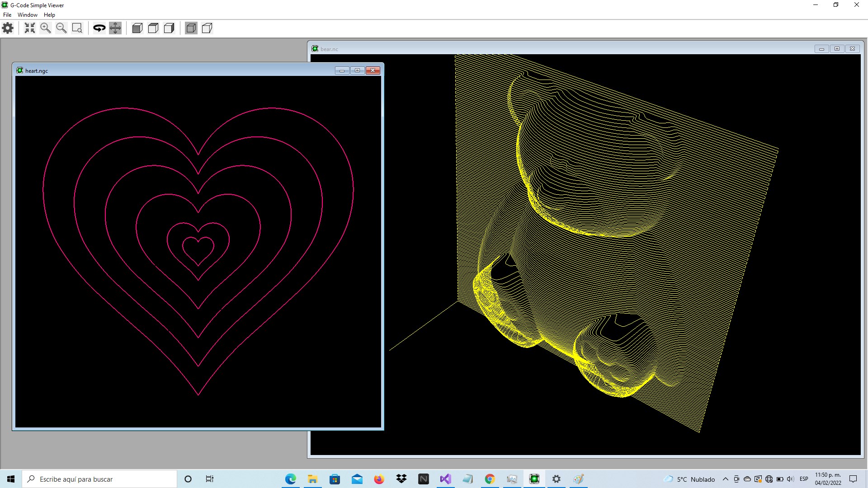Select the wireframe isometric cube view
Image resolution: width=868 pixels, height=488 pixels.
207,28
